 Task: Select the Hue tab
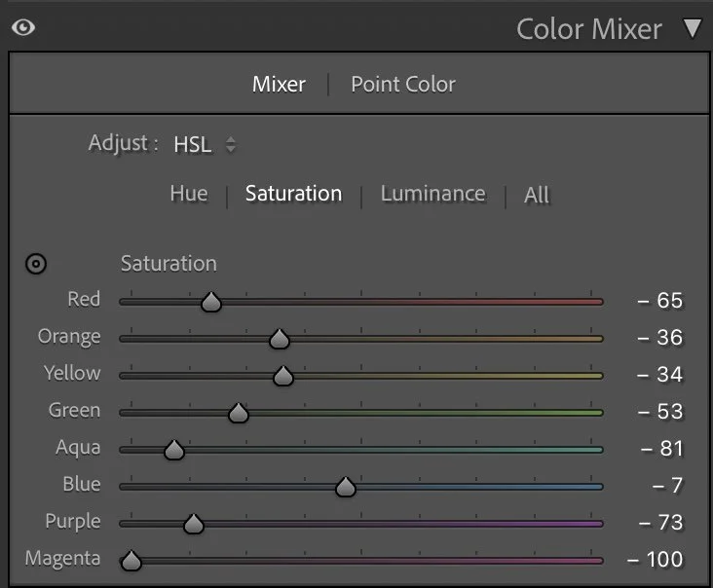point(189,194)
